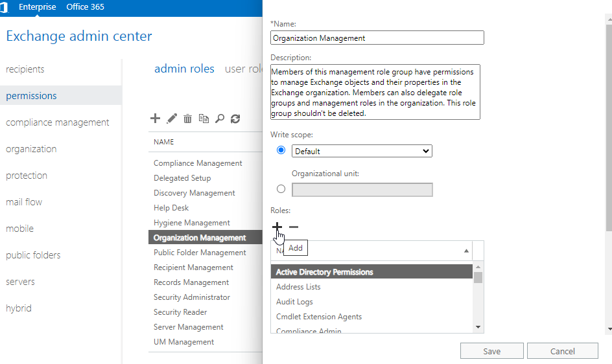Click the Save button
The image size is (612, 364).
tap(491, 351)
